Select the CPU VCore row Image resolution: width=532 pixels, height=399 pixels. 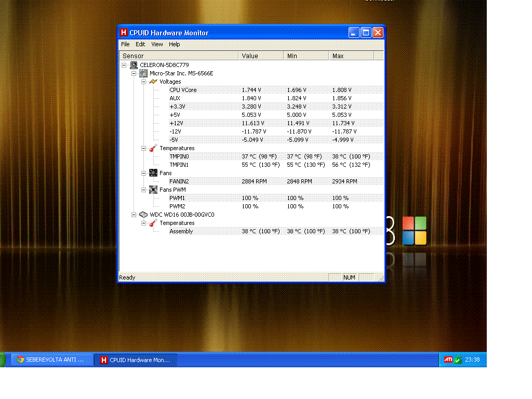276,90
